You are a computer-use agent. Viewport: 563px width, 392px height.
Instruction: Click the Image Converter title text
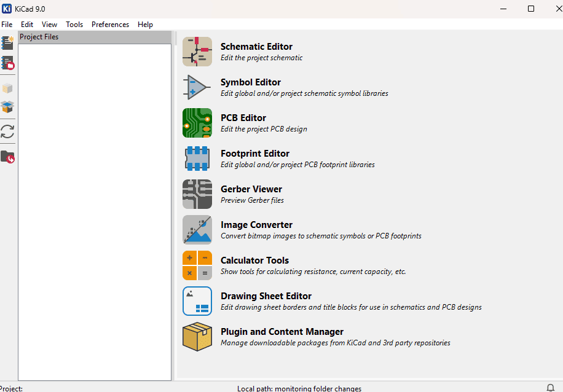click(256, 225)
